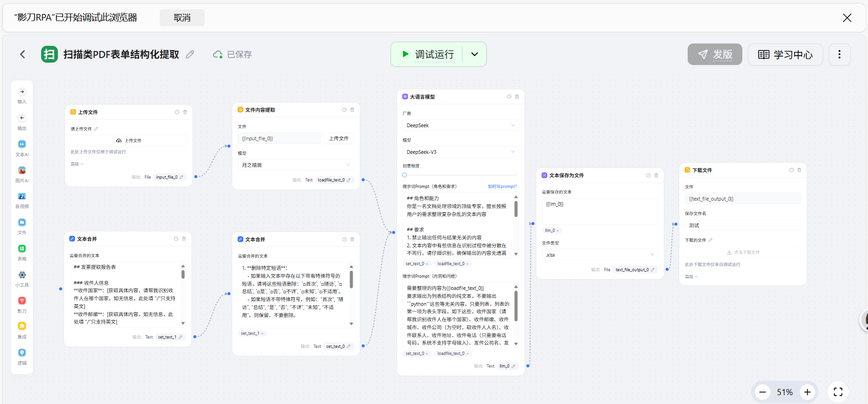Screen dimensions: 868x404
Task: Click the 保存文件名 input field
Action: click(x=743, y=225)
